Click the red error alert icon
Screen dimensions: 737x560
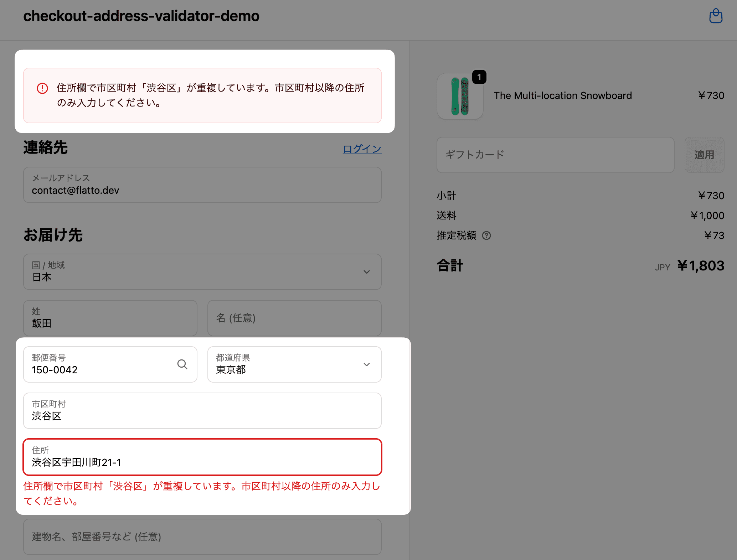(42, 88)
